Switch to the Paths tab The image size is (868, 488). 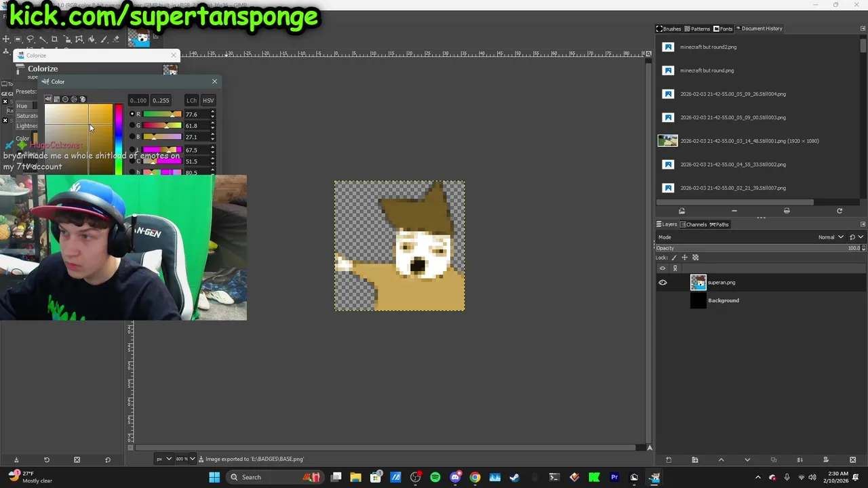click(x=719, y=224)
